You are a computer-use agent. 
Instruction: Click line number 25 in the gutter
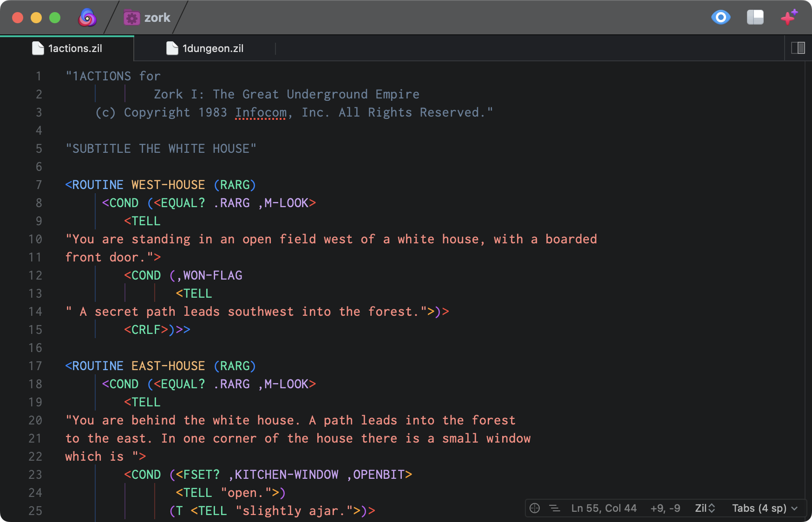35,511
